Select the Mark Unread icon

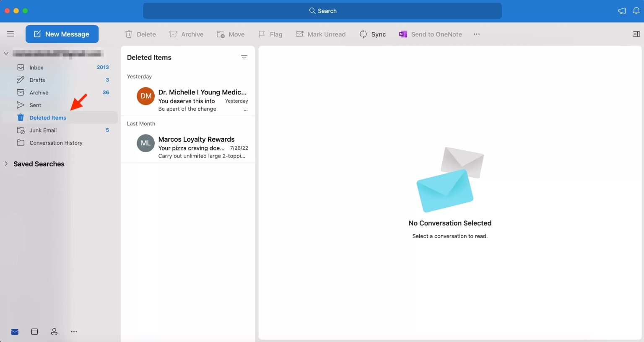299,34
